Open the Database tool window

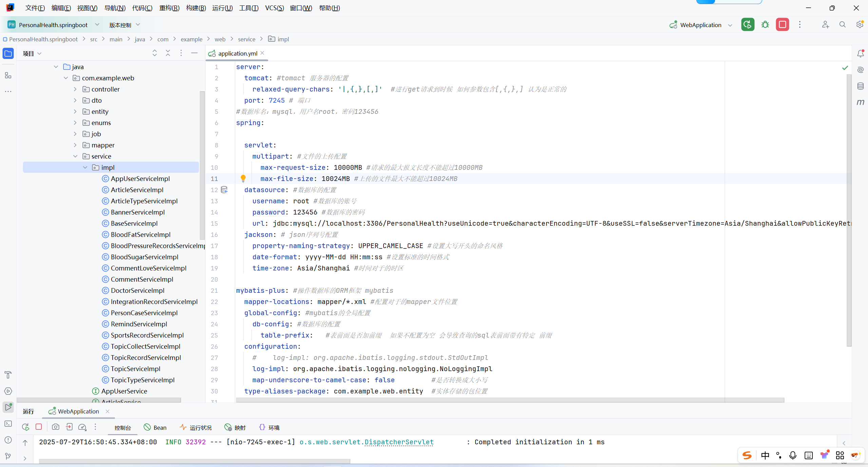(x=861, y=86)
